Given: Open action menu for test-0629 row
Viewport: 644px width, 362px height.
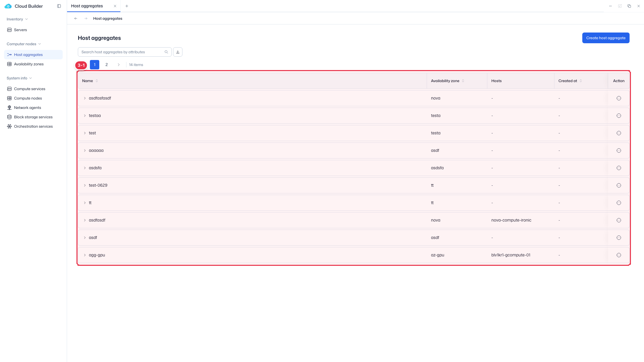Looking at the screenshot, I should [619, 185].
